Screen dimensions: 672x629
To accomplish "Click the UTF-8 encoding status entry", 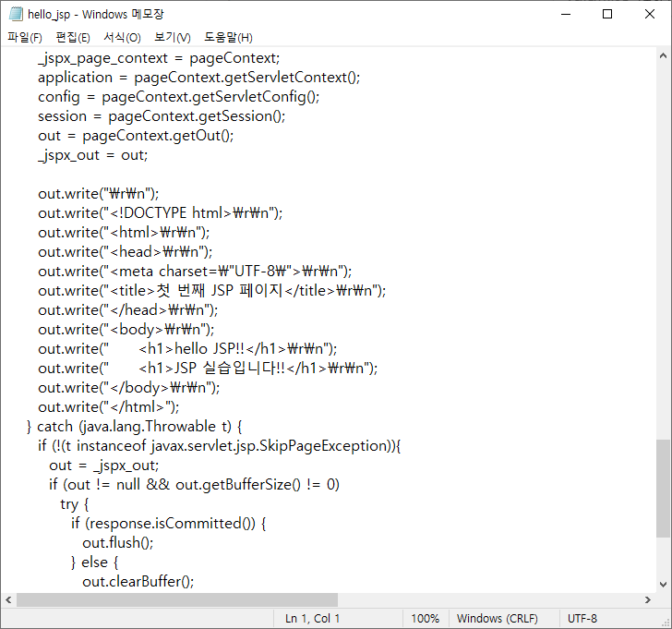I will pos(582,618).
